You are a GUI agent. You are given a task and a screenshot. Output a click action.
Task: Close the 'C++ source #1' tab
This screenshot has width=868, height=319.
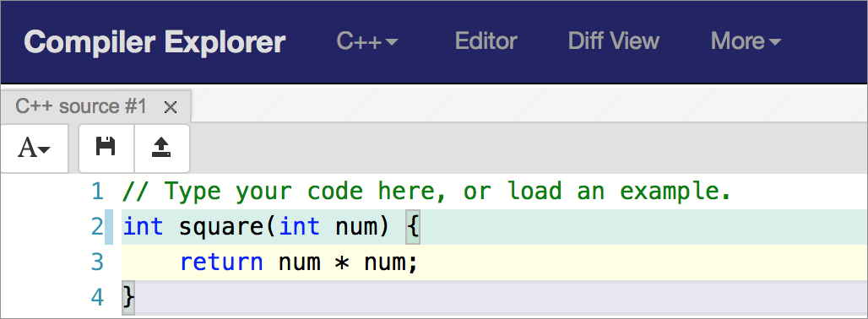pyautogui.click(x=171, y=107)
